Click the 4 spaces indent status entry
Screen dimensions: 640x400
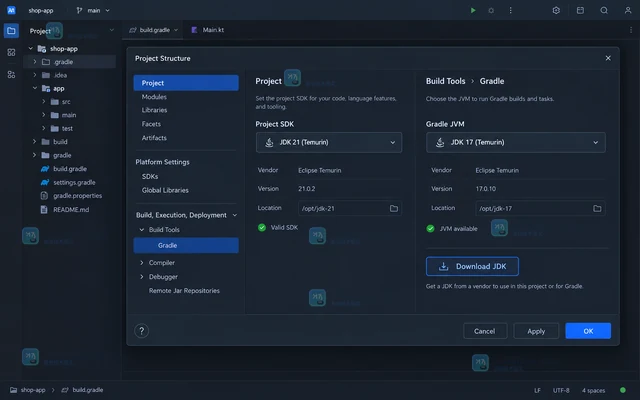tap(593, 390)
